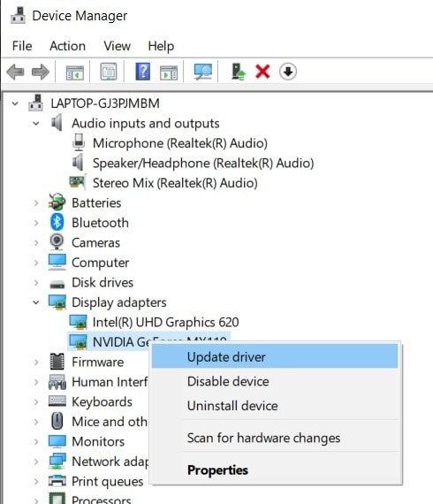The width and height of the screenshot is (433, 504).
Task: Open the Action menu
Action: [x=67, y=46]
